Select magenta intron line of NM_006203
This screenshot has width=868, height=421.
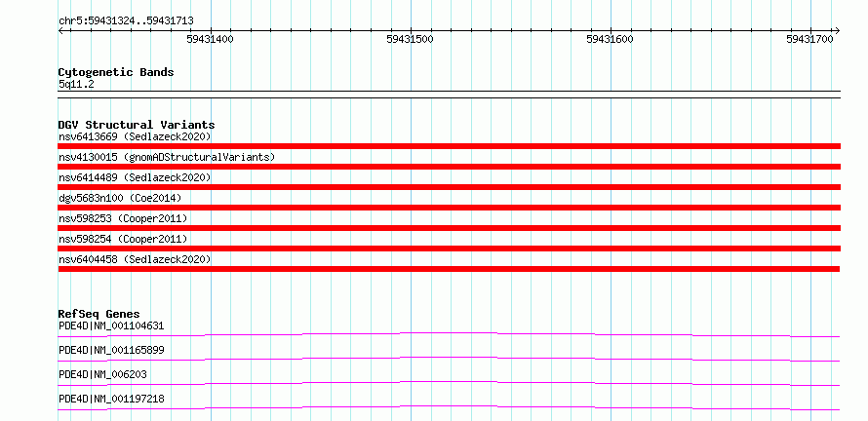[x=449, y=383]
